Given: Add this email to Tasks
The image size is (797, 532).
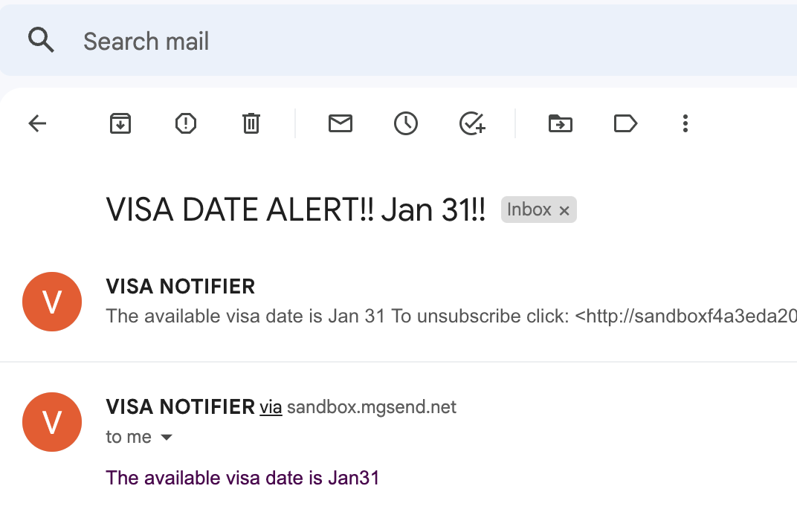Looking at the screenshot, I should click(472, 123).
